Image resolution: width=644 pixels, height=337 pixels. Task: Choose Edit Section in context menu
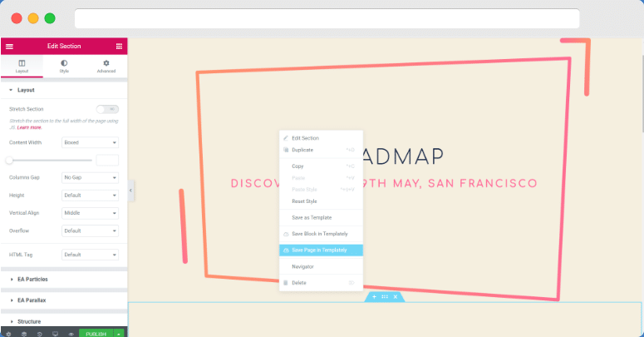tap(322, 138)
